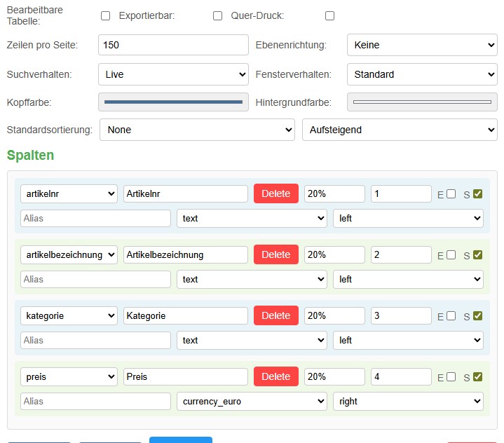
Task: Open the Standardsortierung dropdown showing None
Action: click(197, 130)
